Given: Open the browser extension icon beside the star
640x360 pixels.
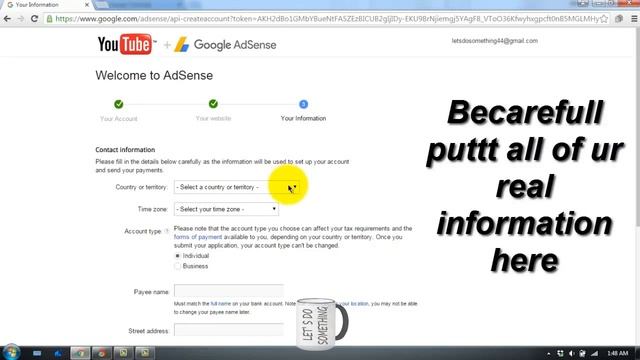Looking at the screenshot, I should [x=619, y=19].
